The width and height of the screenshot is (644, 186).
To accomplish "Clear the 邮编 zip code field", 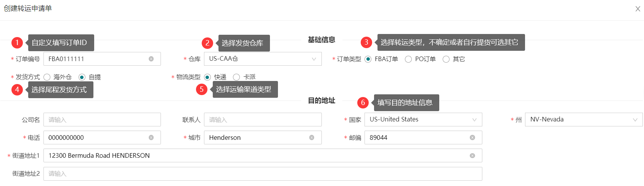I will (472, 137).
